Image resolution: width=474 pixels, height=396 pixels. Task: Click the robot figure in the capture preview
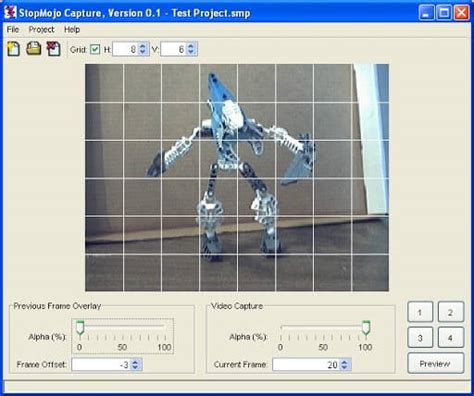pos(230,167)
